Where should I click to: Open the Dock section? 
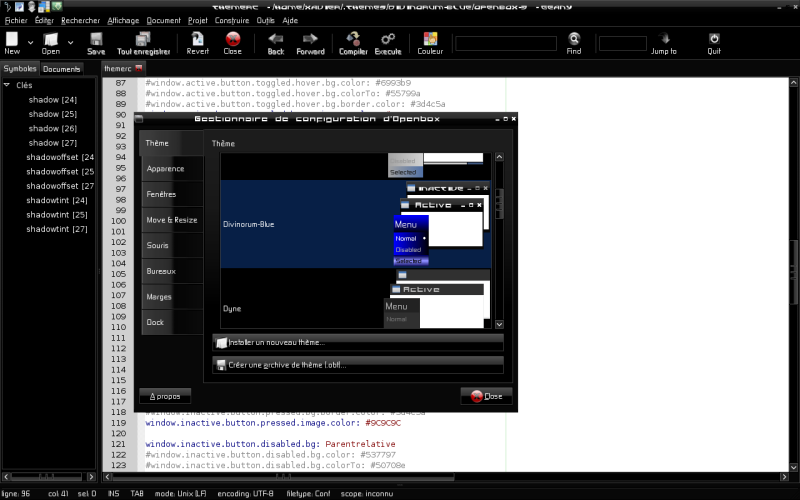click(172, 322)
